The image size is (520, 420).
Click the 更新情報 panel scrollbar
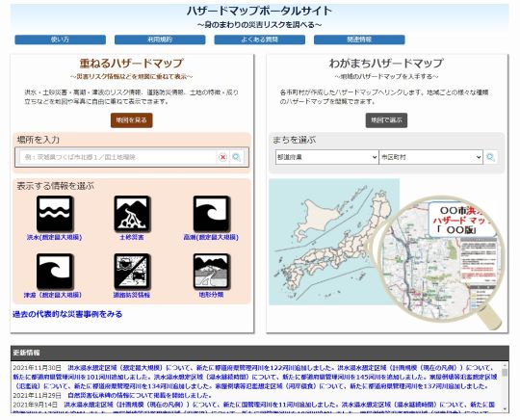(505, 387)
